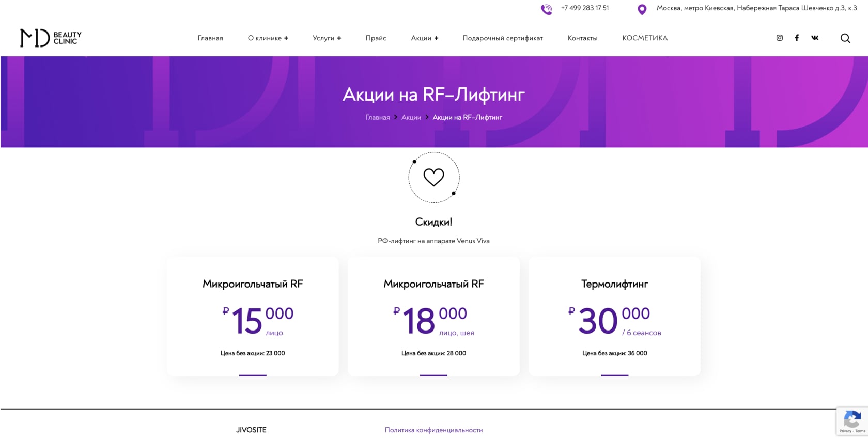The width and height of the screenshot is (868, 440).
Task: Click the reCAPTCHA Terms link
Action: click(860, 431)
